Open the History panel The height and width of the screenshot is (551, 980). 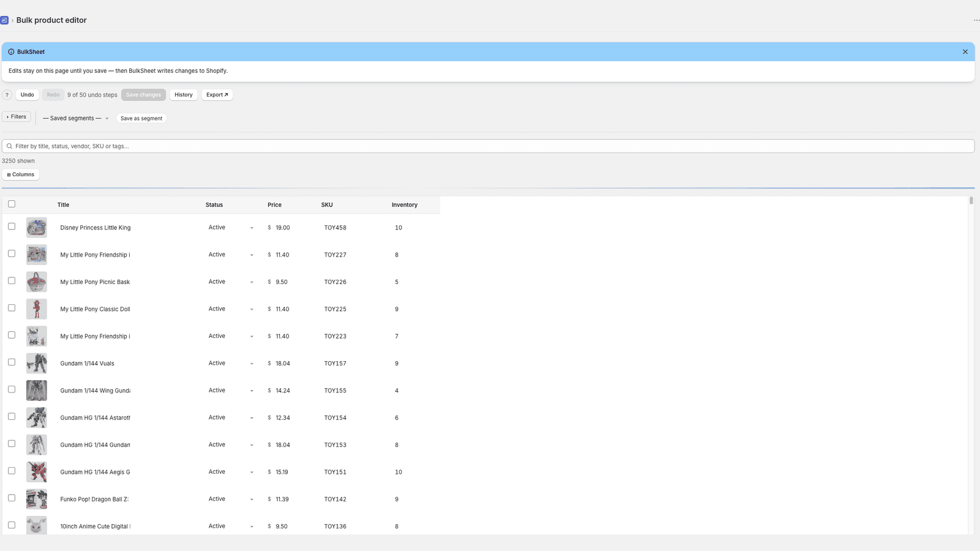[183, 95]
